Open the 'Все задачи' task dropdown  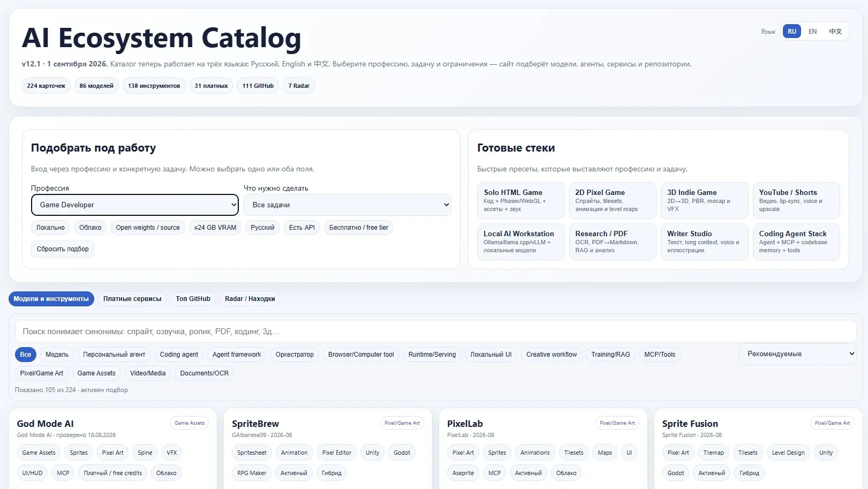click(348, 205)
